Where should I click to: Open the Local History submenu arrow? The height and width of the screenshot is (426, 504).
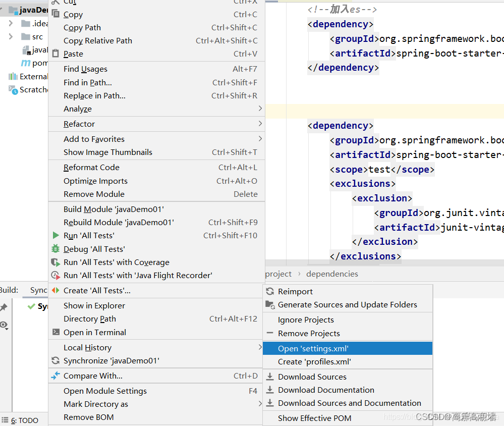pyautogui.click(x=260, y=347)
